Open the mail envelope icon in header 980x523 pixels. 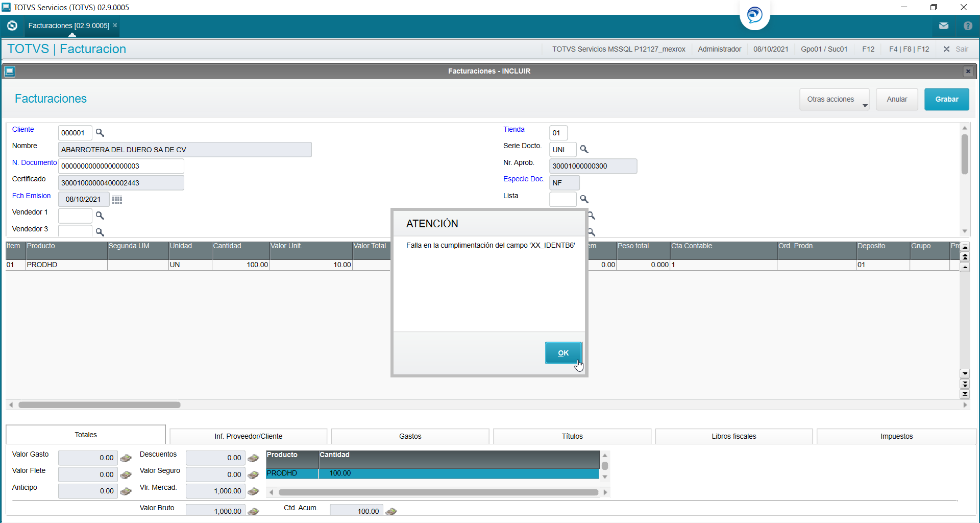[944, 26]
